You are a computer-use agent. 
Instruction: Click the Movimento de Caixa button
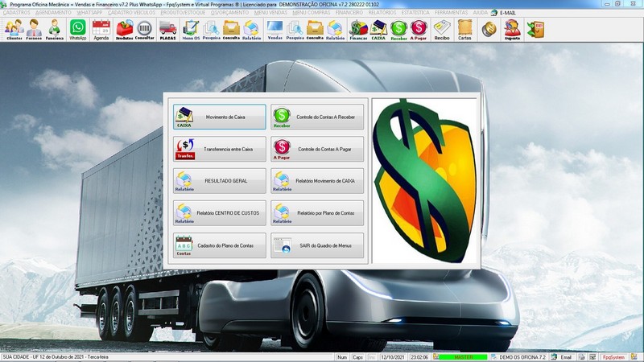pos(219,117)
